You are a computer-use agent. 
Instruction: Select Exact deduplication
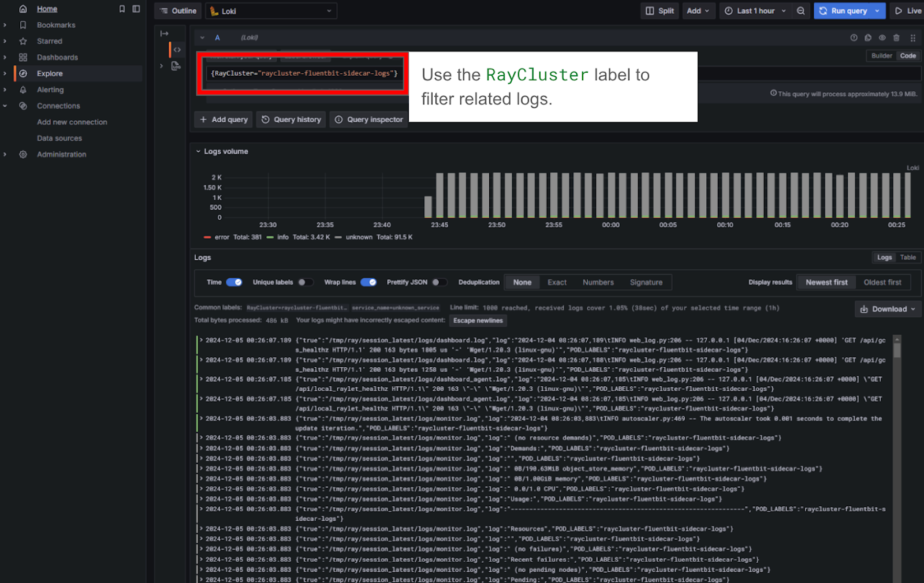pos(557,282)
